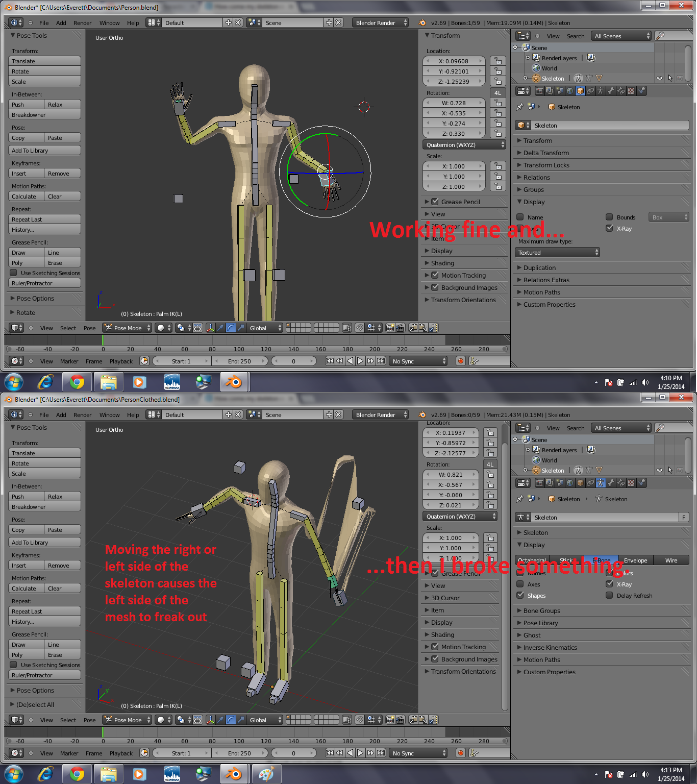Viewport: 697px width, 784px height.
Task: Click armature data icon on Skeleton row in Person.blend outliner
Action: point(578,78)
